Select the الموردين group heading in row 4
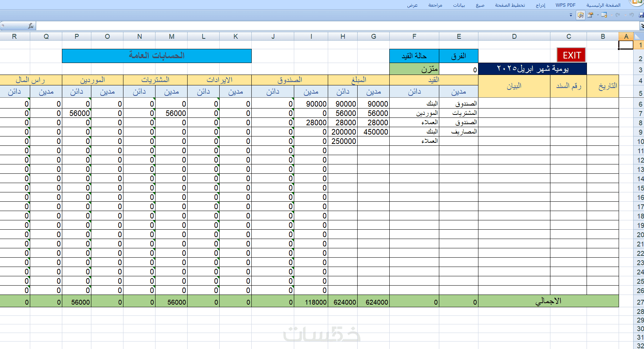Image resolution: width=644 pixels, height=349 pixels. [92, 80]
